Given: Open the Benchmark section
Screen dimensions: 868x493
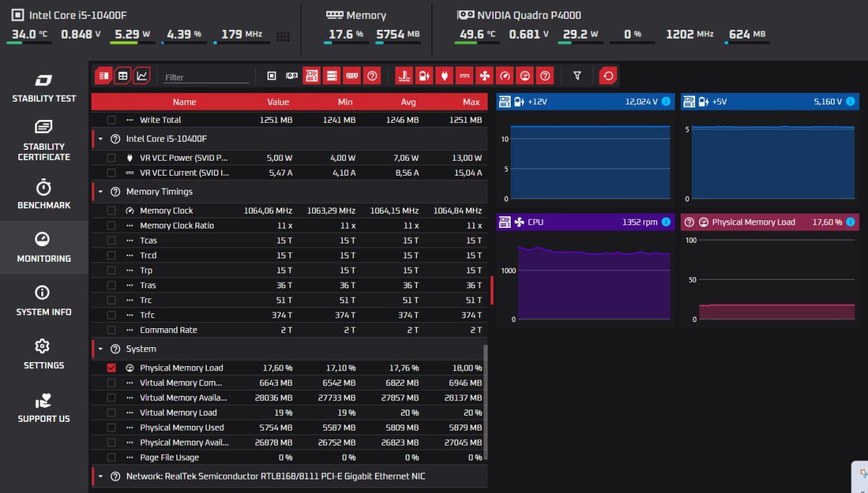Looking at the screenshot, I should click(43, 195).
